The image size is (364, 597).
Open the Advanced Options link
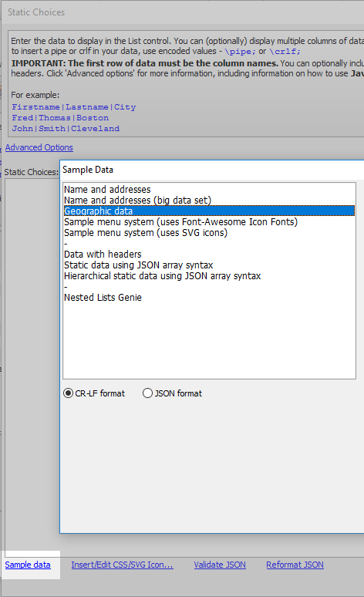pos(39,147)
